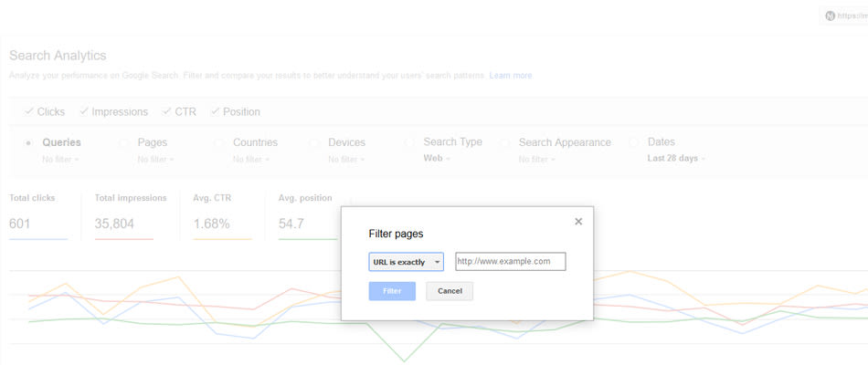The image size is (868, 365).
Task: Click the Avg. CTR value 1.68%
Action: [x=211, y=224]
